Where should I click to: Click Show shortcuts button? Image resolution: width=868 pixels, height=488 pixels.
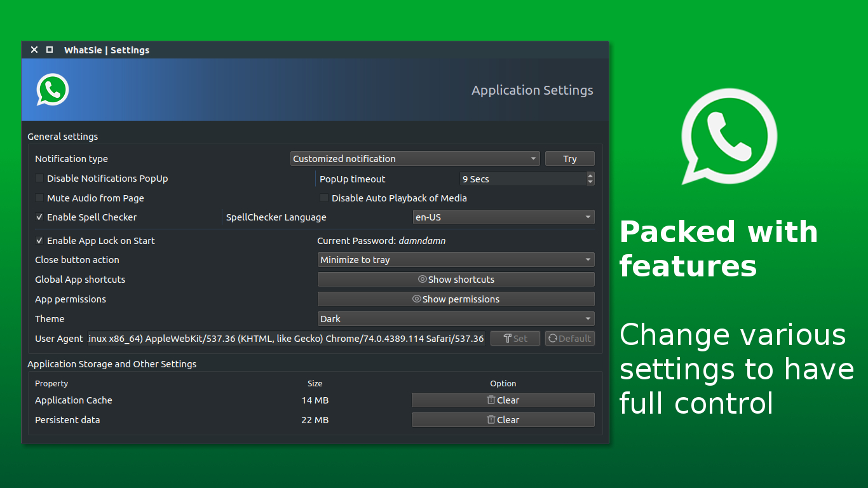456,280
